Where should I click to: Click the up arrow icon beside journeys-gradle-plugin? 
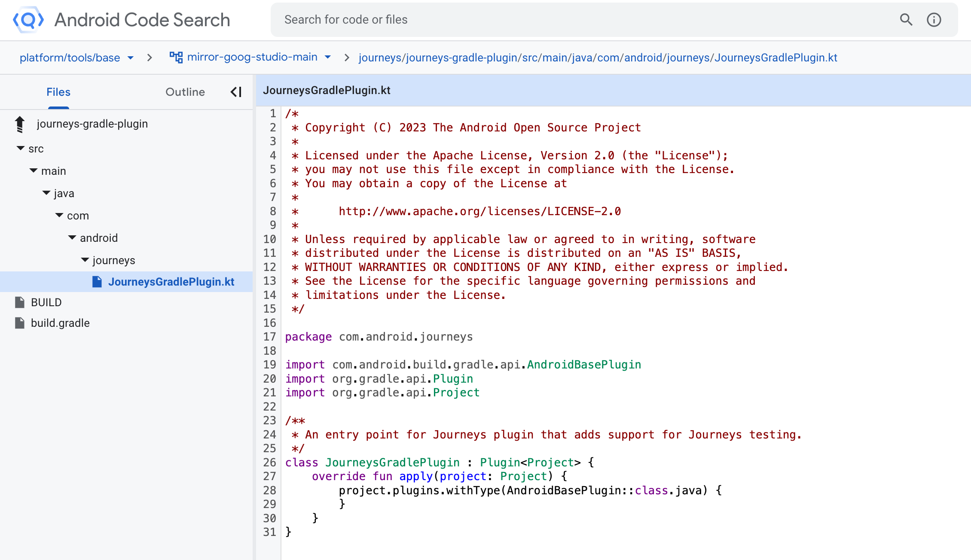(20, 124)
